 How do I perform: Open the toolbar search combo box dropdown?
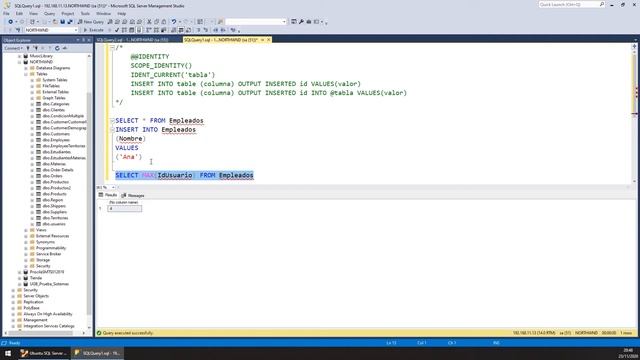click(284, 22)
